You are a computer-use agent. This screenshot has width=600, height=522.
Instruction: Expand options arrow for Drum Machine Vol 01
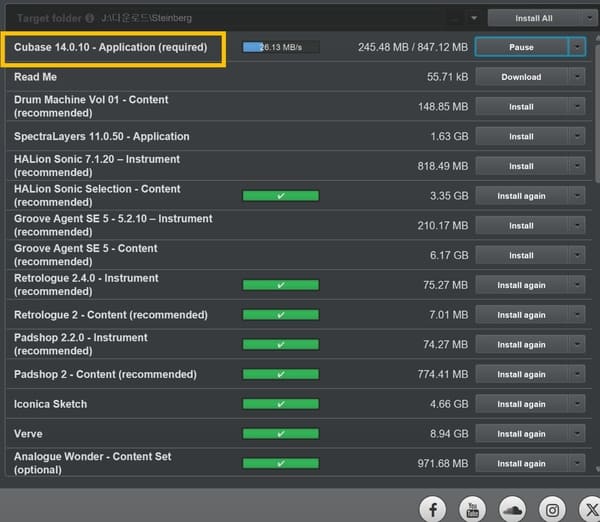(x=577, y=107)
